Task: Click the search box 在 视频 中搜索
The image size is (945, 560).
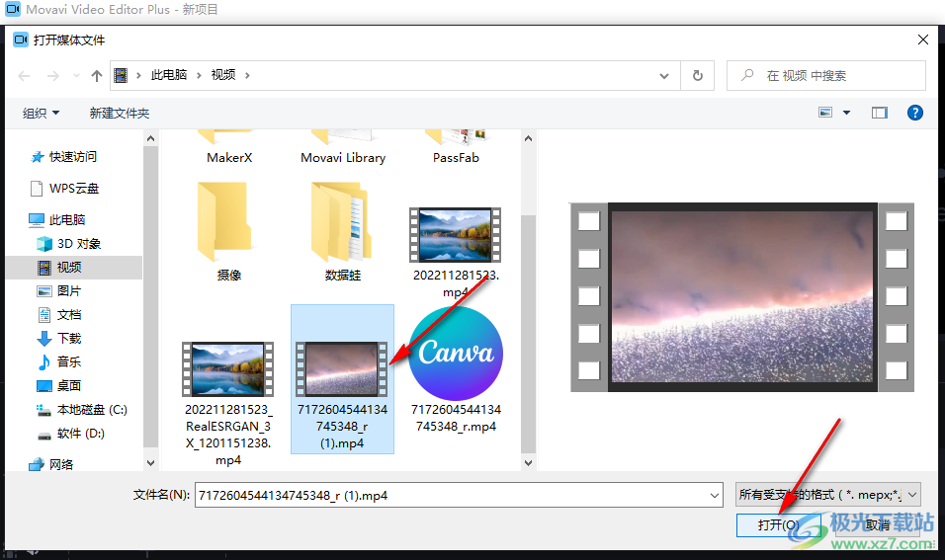Action: (x=825, y=76)
